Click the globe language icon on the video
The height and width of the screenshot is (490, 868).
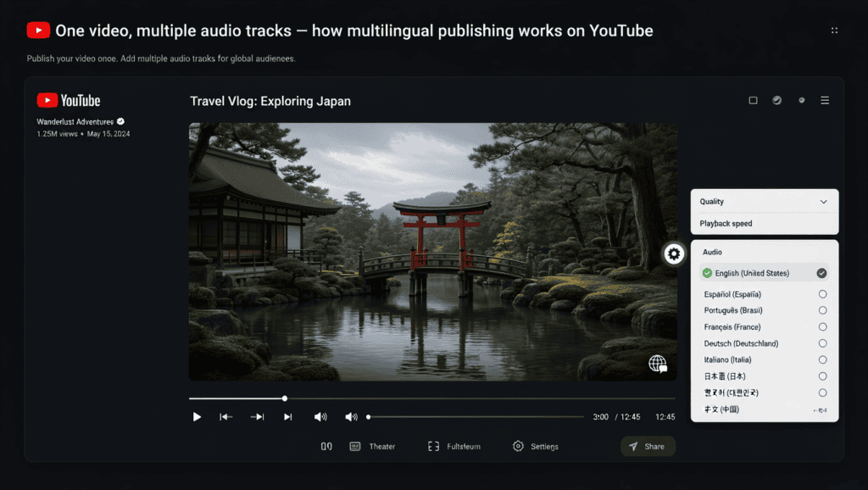tap(658, 364)
